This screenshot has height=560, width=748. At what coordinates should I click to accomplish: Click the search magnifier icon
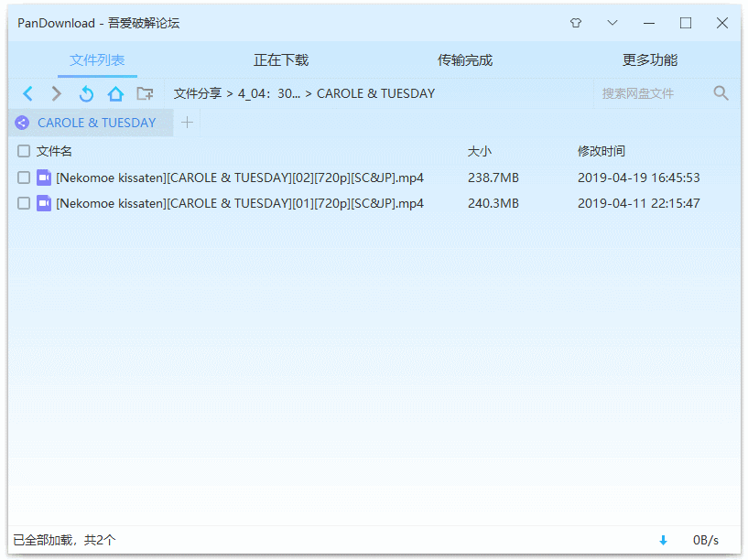click(721, 92)
